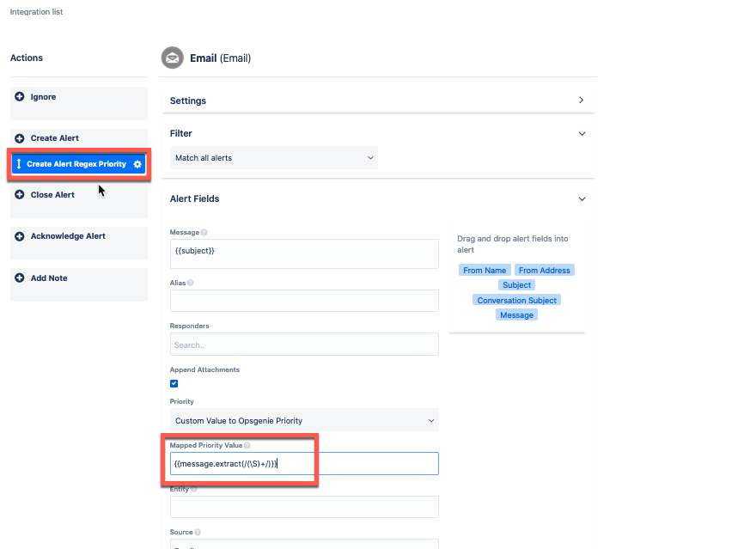
Task: Go back to Integration list
Action: (x=37, y=11)
